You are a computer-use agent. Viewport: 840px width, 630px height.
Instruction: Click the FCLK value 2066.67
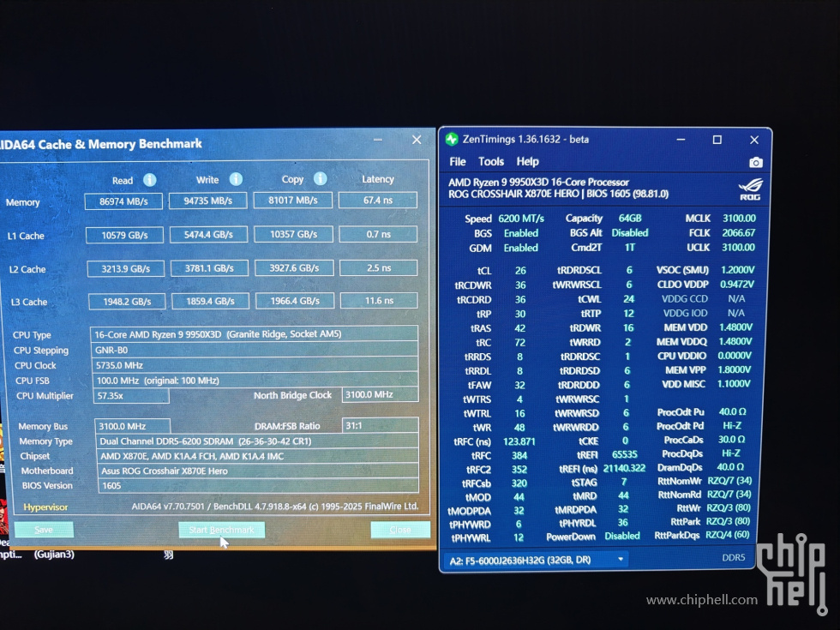coord(738,232)
